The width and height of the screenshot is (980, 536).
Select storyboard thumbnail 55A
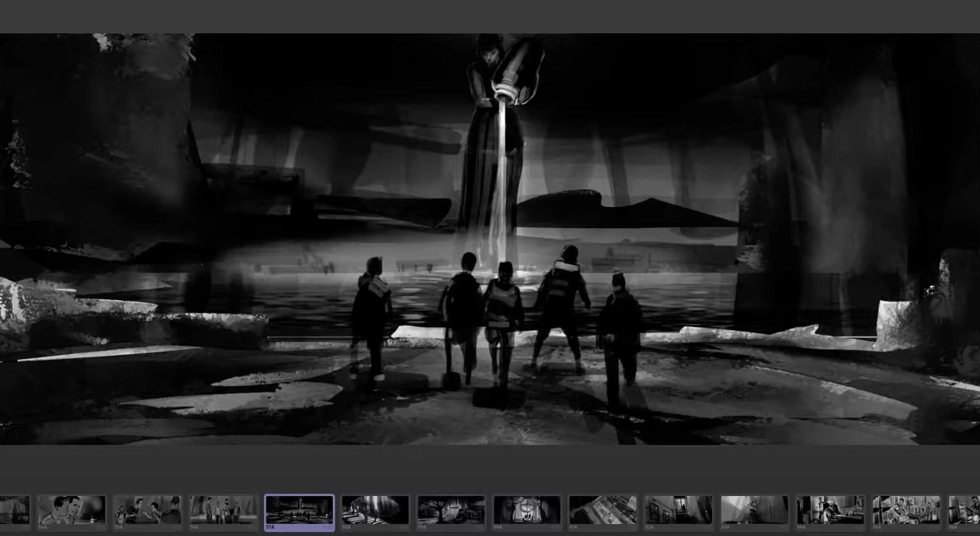(x=147, y=512)
